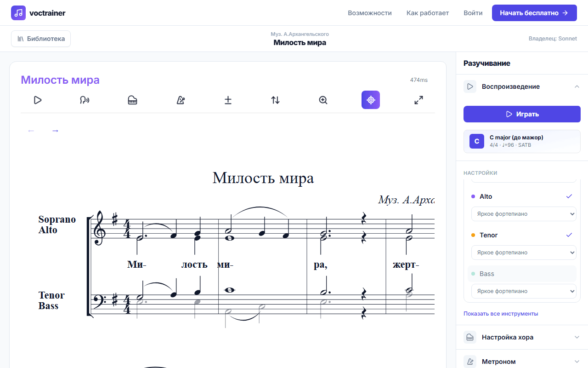Image resolution: width=588 pixels, height=368 pixels.
Task: Click the lyric syllable ра, in score
Action: [320, 265]
